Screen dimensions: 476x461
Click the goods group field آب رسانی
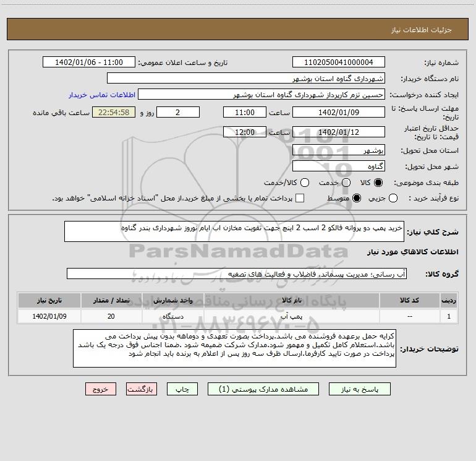(x=237, y=274)
